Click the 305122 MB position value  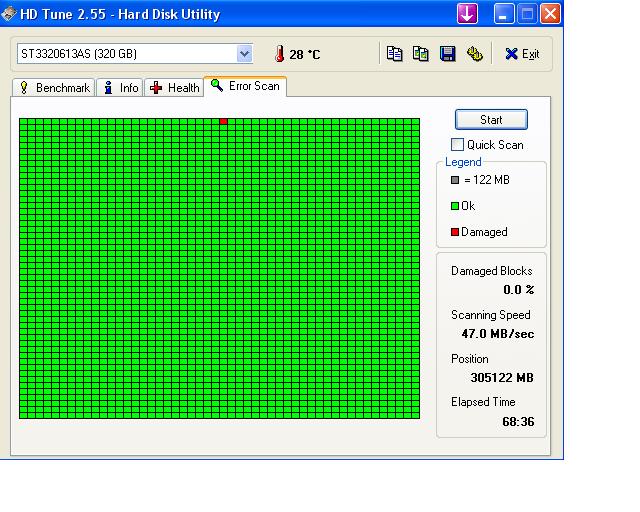(x=502, y=377)
